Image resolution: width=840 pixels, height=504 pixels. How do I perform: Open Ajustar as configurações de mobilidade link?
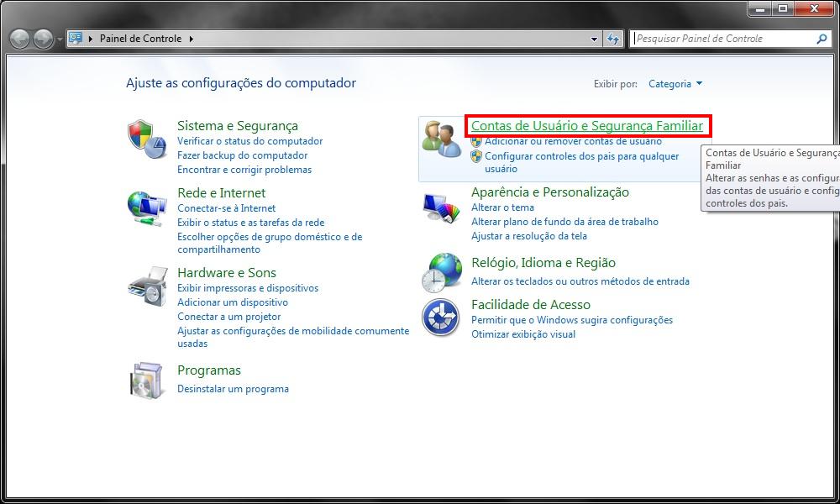click(293, 337)
